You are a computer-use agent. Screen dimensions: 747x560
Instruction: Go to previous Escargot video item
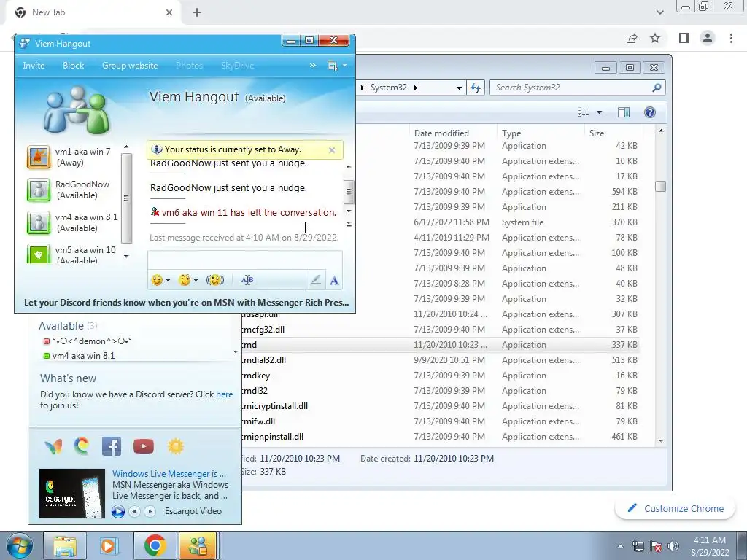(135, 511)
